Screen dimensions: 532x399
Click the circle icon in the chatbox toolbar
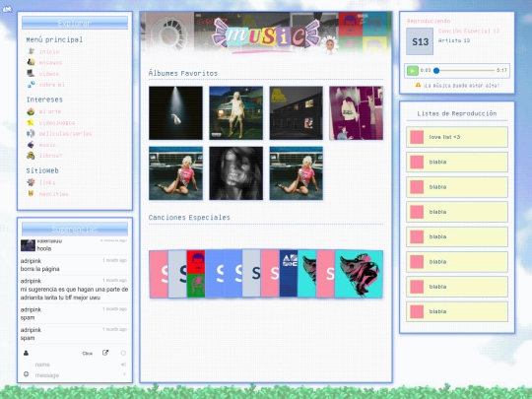pos(123,353)
